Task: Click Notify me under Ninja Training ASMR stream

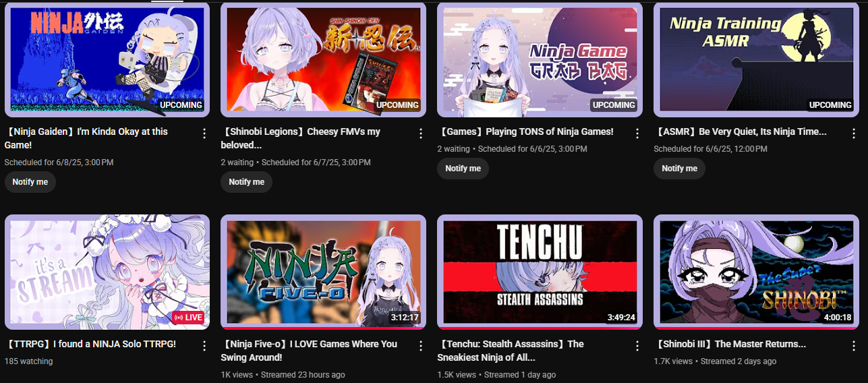Action: [x=680, y=169]
